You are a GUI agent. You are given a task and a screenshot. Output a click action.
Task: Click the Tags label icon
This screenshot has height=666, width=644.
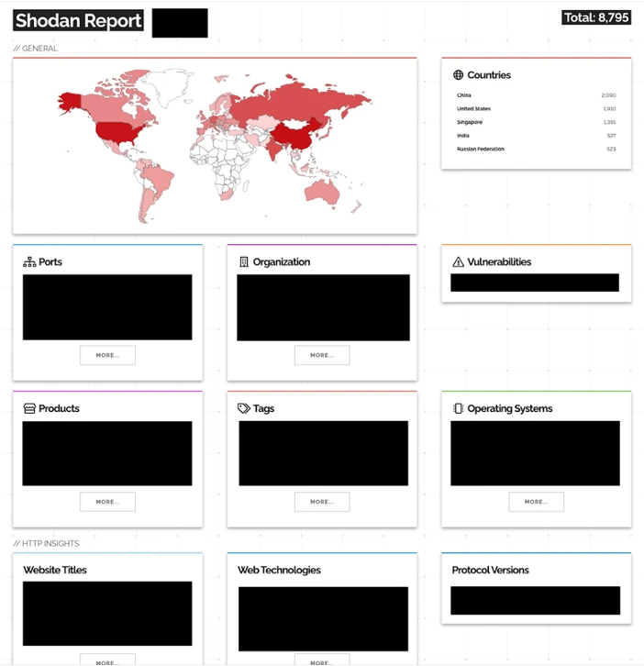click(244, 408)
